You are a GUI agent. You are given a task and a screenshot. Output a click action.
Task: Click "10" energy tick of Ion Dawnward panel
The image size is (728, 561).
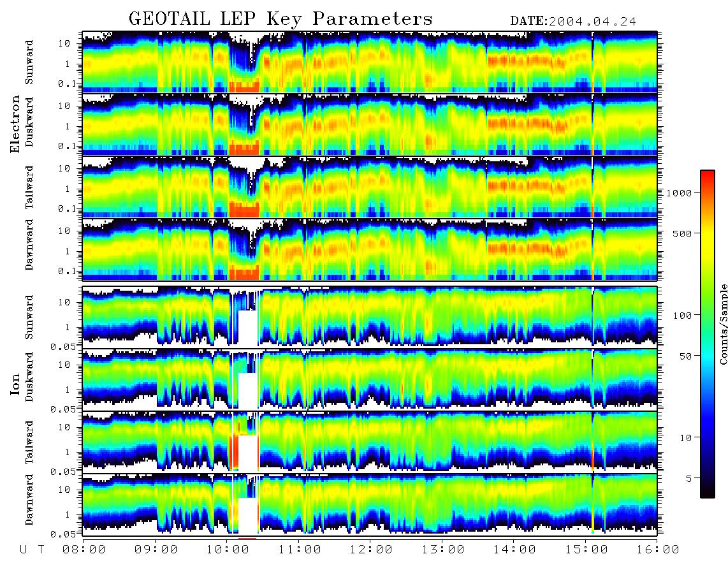64,490
